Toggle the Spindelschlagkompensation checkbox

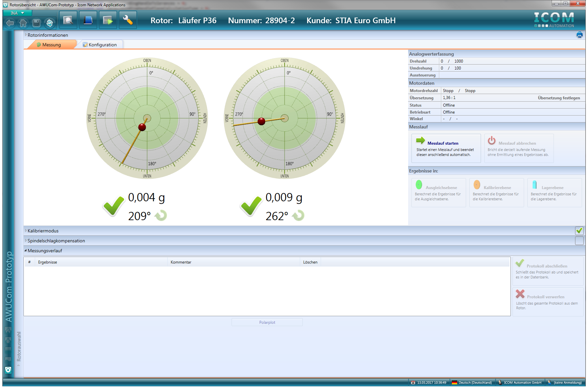click(579, 241)
